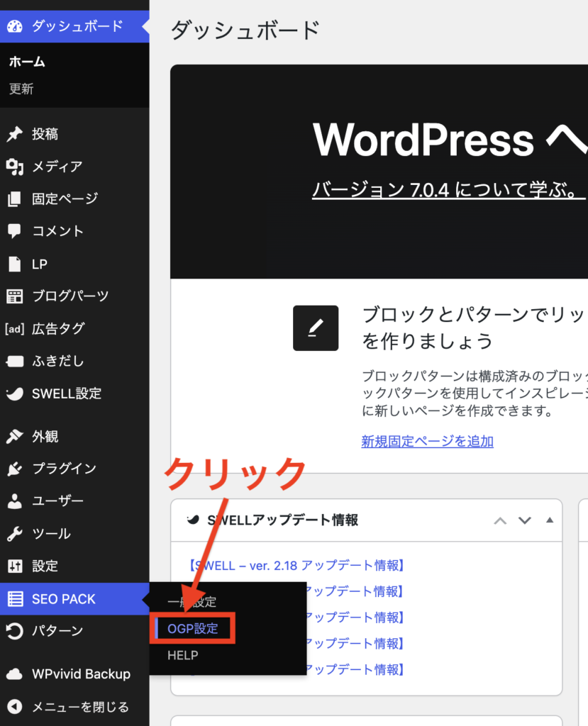Collapse the SWELLアップデート情報 widget with triangle
This screenshot has height=726, width=588.
[x=550, y=520]
